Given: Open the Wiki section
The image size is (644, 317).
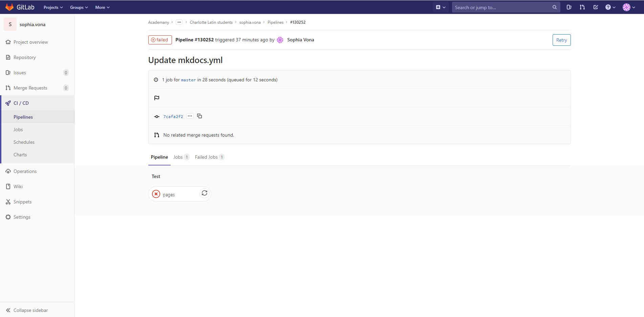Looking at the screenshot, I should [x=37, y=186].
